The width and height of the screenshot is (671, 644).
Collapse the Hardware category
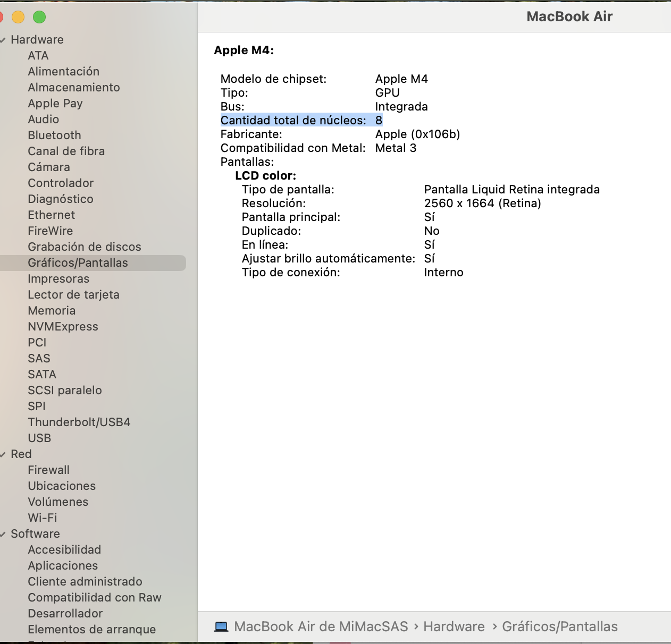tap(4, 39)
